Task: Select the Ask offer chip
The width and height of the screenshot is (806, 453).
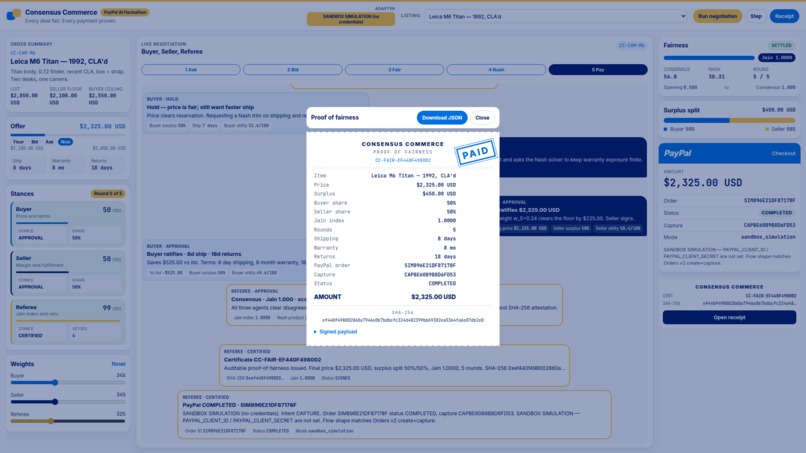Action: 49,142
